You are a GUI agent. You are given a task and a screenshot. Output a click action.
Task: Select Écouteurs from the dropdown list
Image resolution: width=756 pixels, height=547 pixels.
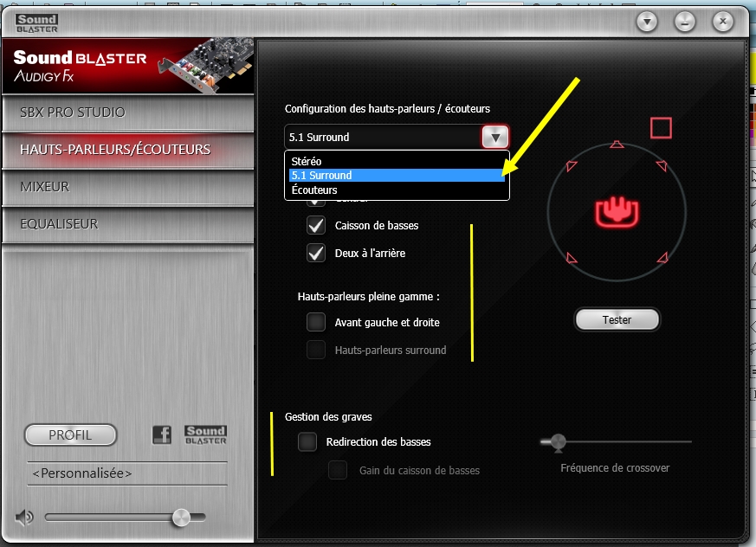click(397, 190)
